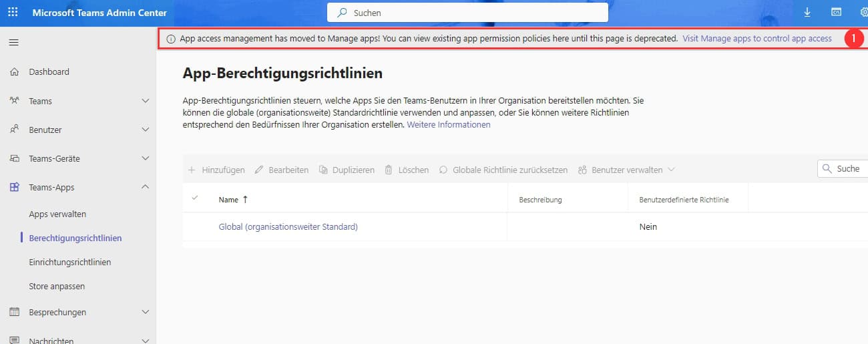The width and height of the screenshot is (868, 344).
Task: Click the copy icon beside Duplizieren
Action: (x=323, y=170)
